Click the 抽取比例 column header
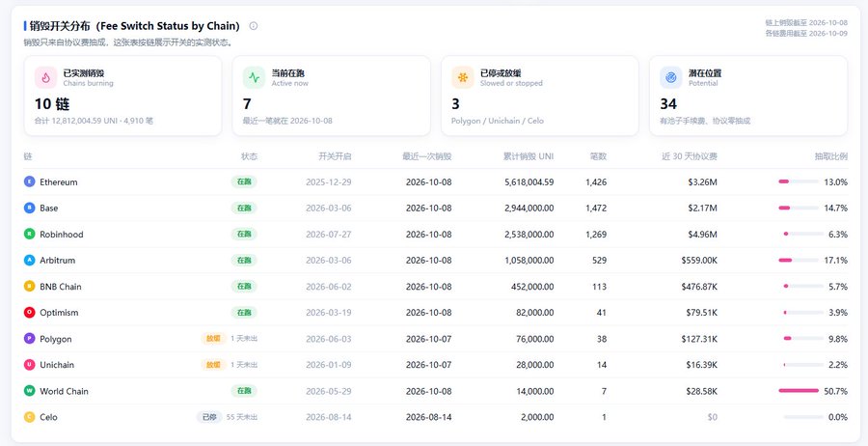This screenshot has width=868, height=446. coord(831,156)
